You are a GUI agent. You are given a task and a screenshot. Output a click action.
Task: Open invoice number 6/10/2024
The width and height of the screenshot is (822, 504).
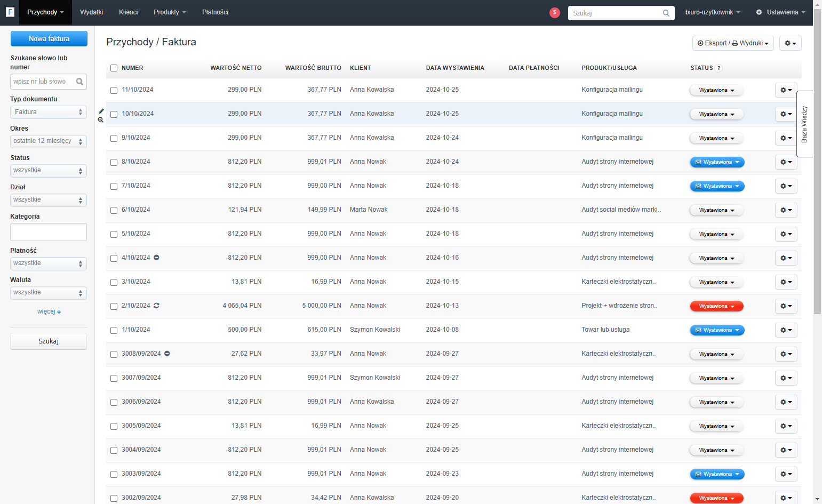(136, 210)
